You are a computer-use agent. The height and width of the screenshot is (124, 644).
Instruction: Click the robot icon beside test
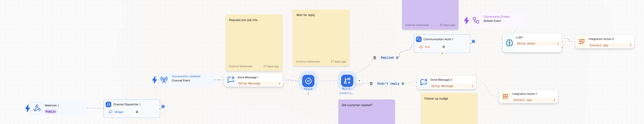pos(421,47)
